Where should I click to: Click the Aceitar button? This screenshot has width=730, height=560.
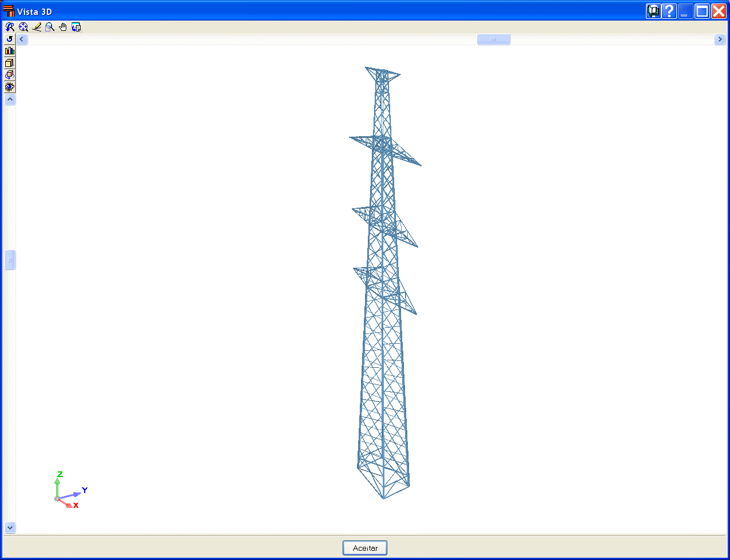365,548
